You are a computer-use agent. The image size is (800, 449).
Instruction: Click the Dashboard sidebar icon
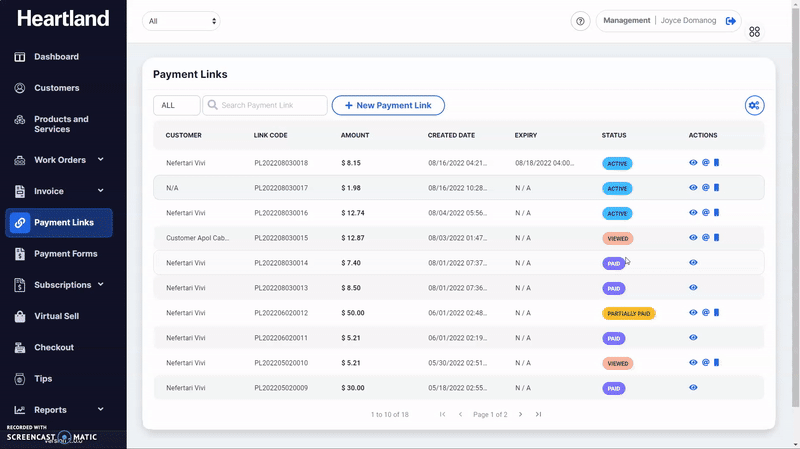(x=20, y=57)
